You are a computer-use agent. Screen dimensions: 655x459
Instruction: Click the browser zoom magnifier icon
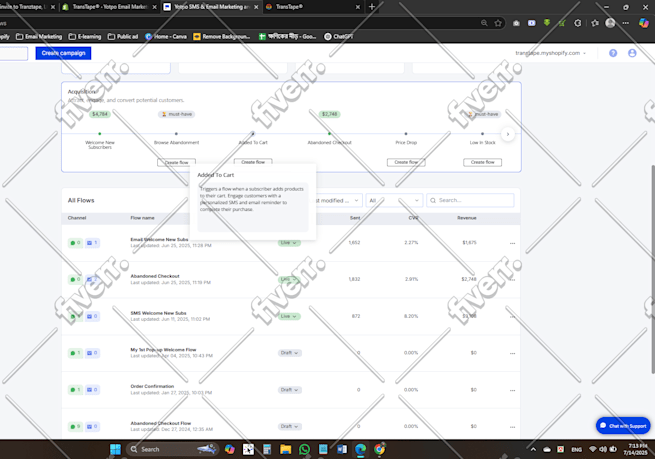tap(484, 23)
